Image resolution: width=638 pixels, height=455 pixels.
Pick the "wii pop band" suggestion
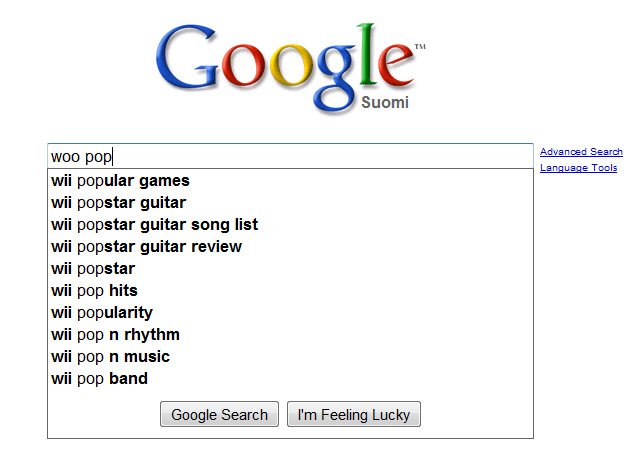coord(99,379)
